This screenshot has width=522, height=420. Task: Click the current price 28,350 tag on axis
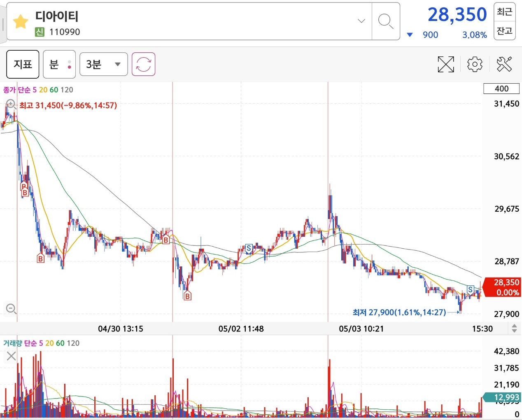click(x=501, y=287)
